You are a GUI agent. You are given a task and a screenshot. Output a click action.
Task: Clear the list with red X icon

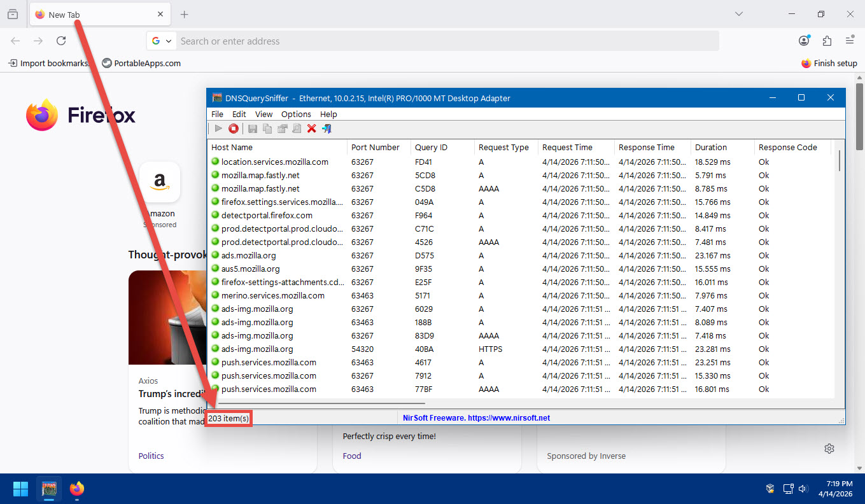(311, 129)
